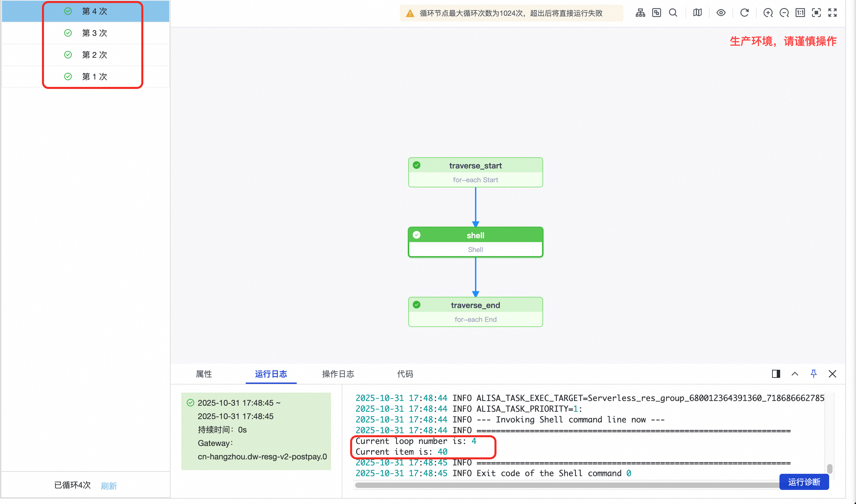The height and width of the screenshot is (504, 856).
Task: Toggle the log panel split layout icon
Action: click(x=776, y=374)
